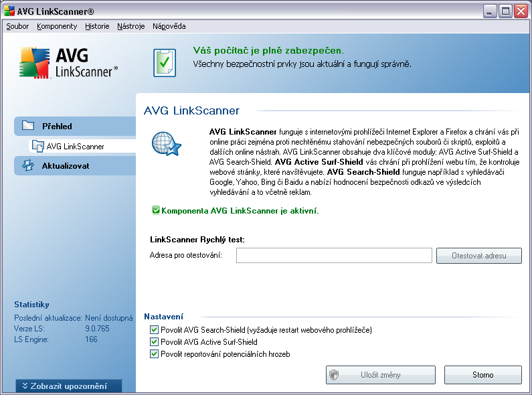Select AVG LinkScanner item in sidebar
Viewport: 532px width, 395px height.
[x=82, y=146]
